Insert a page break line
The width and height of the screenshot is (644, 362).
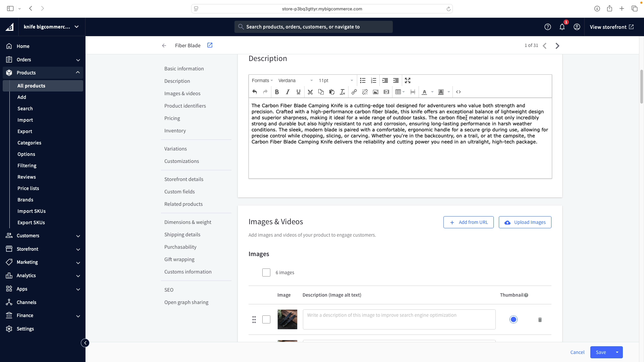[413, 92]
